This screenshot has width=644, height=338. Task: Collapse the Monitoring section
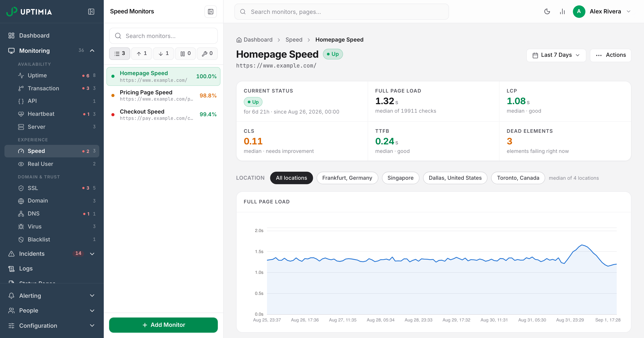coord(92,51)
